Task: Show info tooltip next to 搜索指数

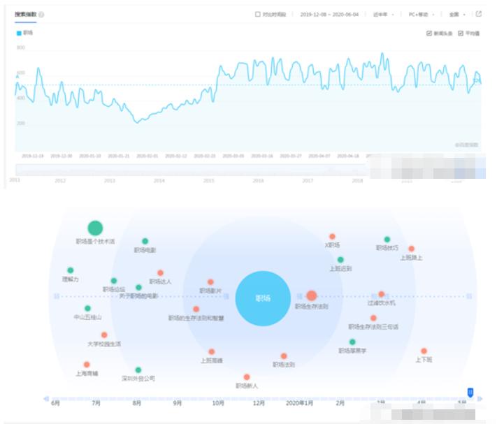Action: point(41,15)
